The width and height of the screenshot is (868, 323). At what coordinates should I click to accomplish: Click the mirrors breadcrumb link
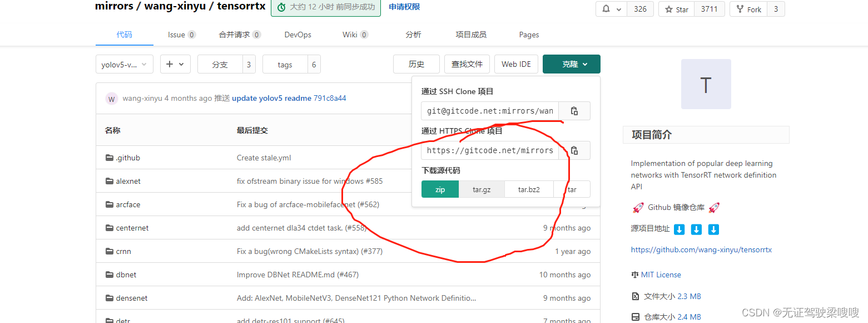(114, 7)
